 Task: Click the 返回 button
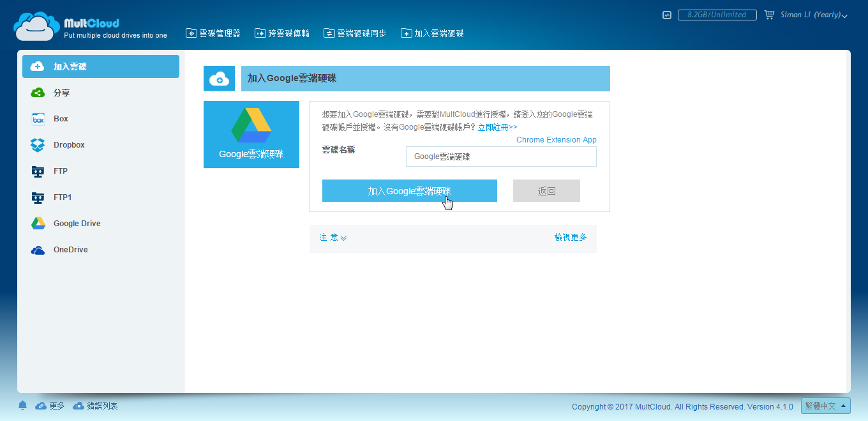coord(546,191)
